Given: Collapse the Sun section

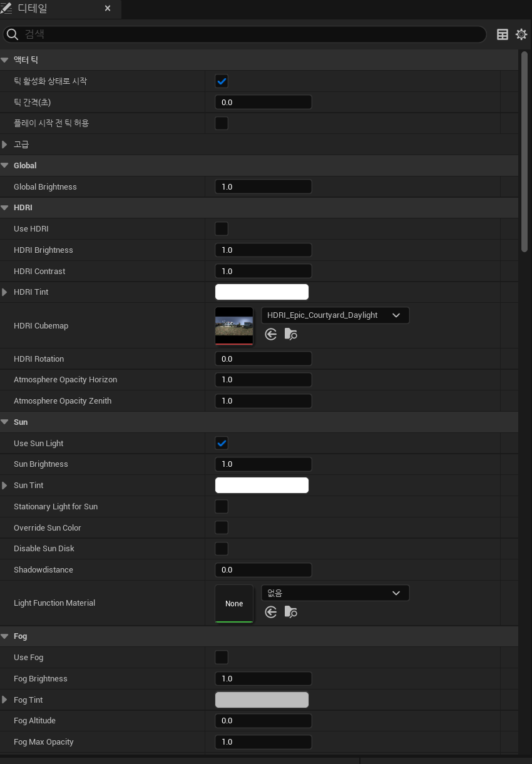Looking at the screenshot, I should point(5,422).
